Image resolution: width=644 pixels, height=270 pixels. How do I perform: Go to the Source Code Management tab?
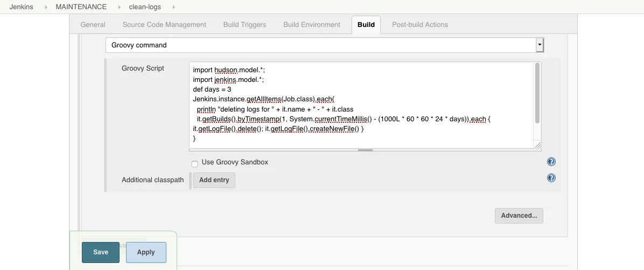(164, 25)
